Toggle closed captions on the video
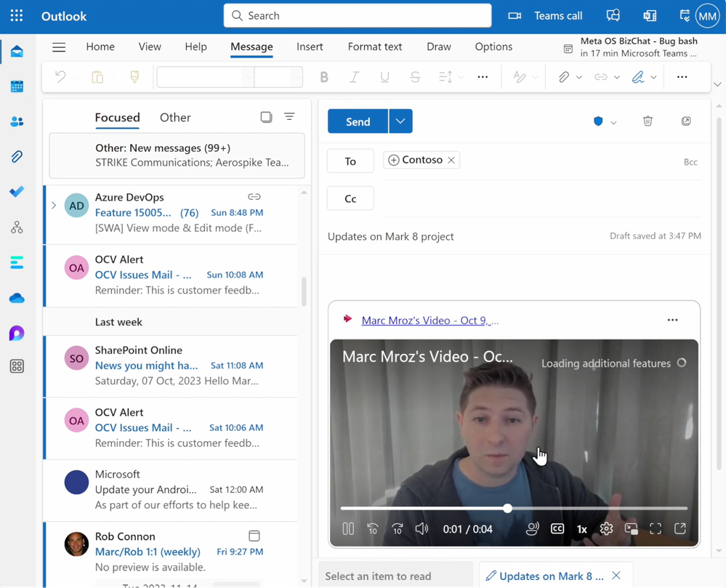Image resolution: width=726 pixels, height=588 pixels. tap(557, 528)
